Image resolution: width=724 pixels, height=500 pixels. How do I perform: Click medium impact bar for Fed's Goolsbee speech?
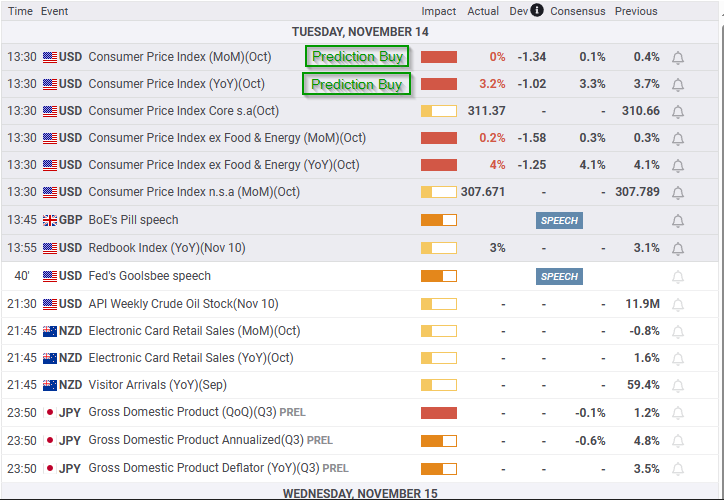point(439,276)
